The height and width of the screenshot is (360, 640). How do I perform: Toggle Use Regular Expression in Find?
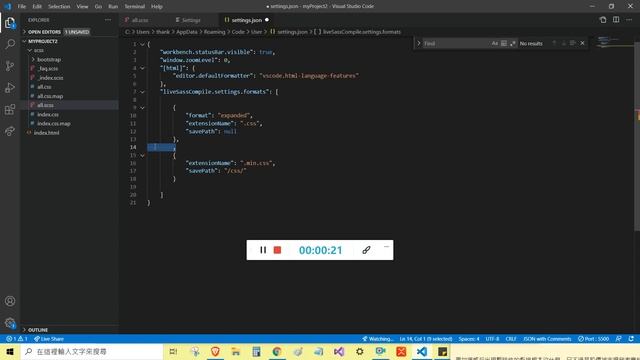[x=513, y=43]
